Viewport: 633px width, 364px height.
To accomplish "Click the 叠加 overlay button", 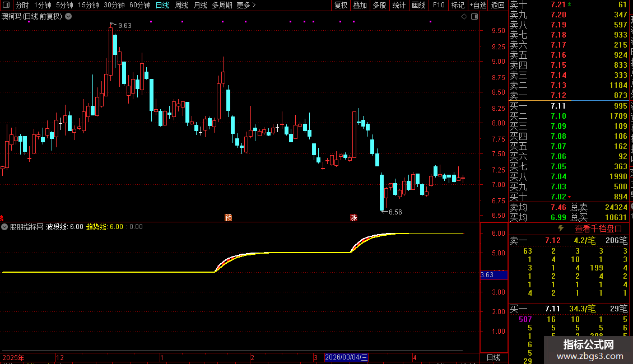I will click(360, 5).
